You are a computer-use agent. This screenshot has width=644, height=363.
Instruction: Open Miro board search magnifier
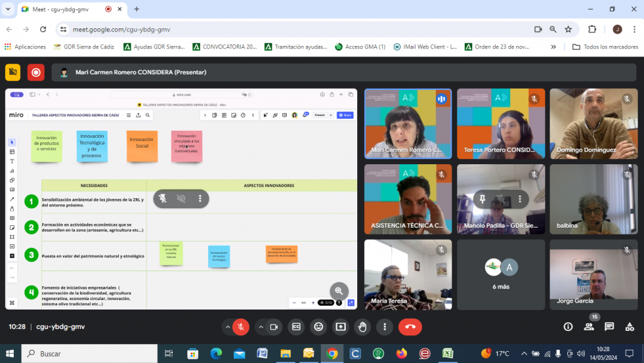(x=147, y=115)
